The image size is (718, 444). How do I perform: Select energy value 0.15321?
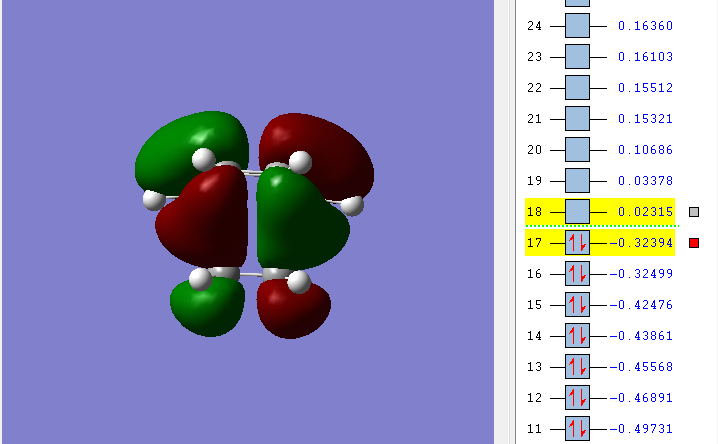(x=645, y=119)
